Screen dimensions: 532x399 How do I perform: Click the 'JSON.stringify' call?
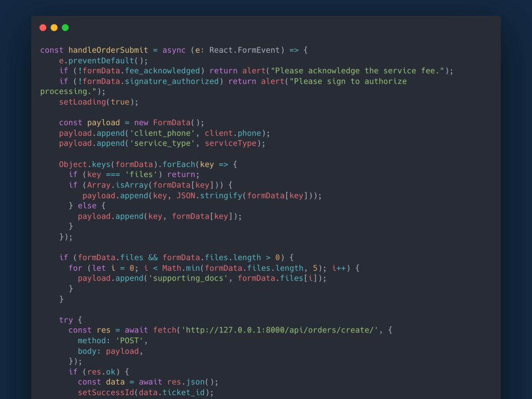209,196
